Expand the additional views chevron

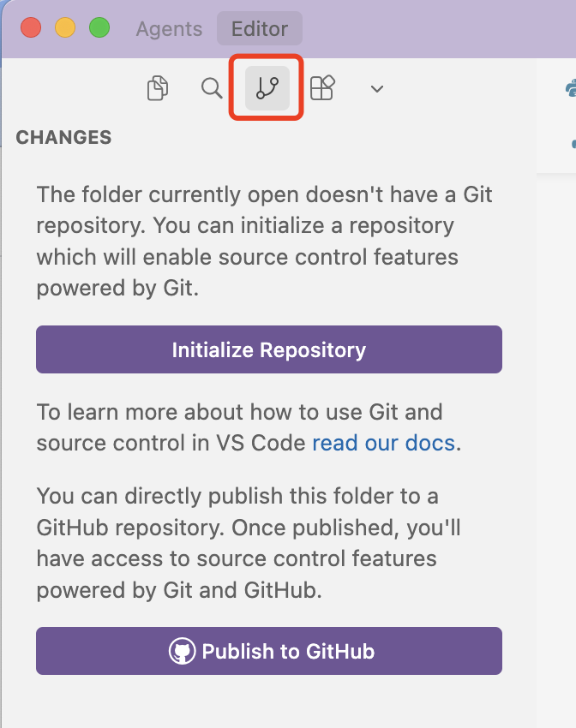(376, 88)
